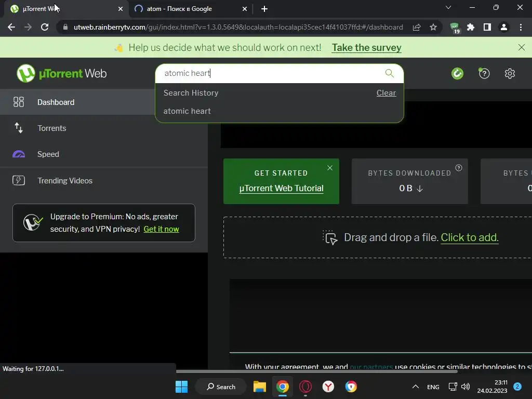Viewport: 532px width, 399px height.
Task: Open the Dashboard sidebar item
Action: tap(77, 102)
